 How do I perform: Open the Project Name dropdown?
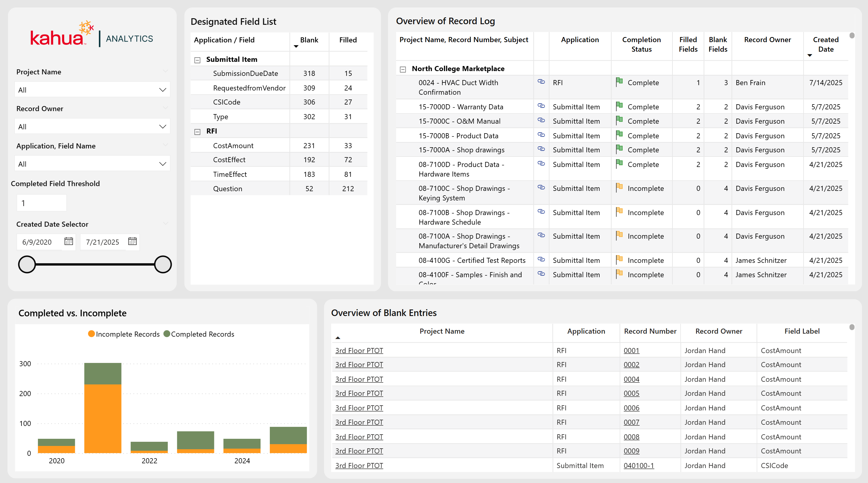(92, 90)
